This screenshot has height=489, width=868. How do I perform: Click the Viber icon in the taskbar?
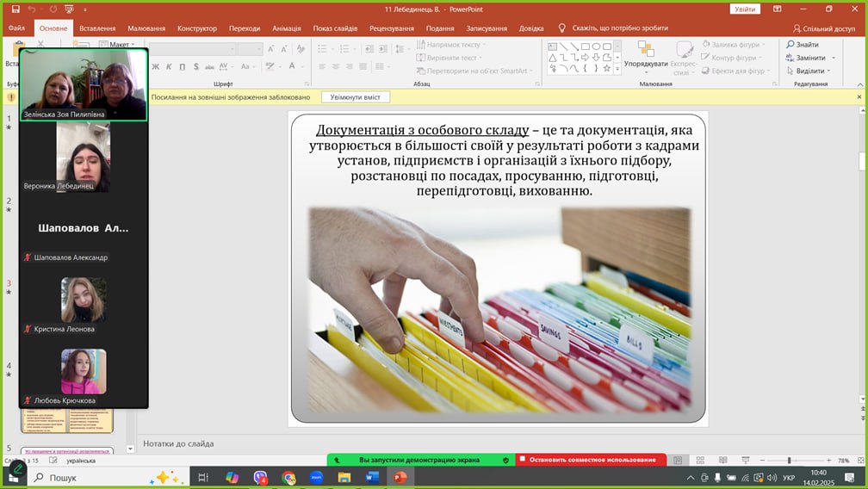261,477
